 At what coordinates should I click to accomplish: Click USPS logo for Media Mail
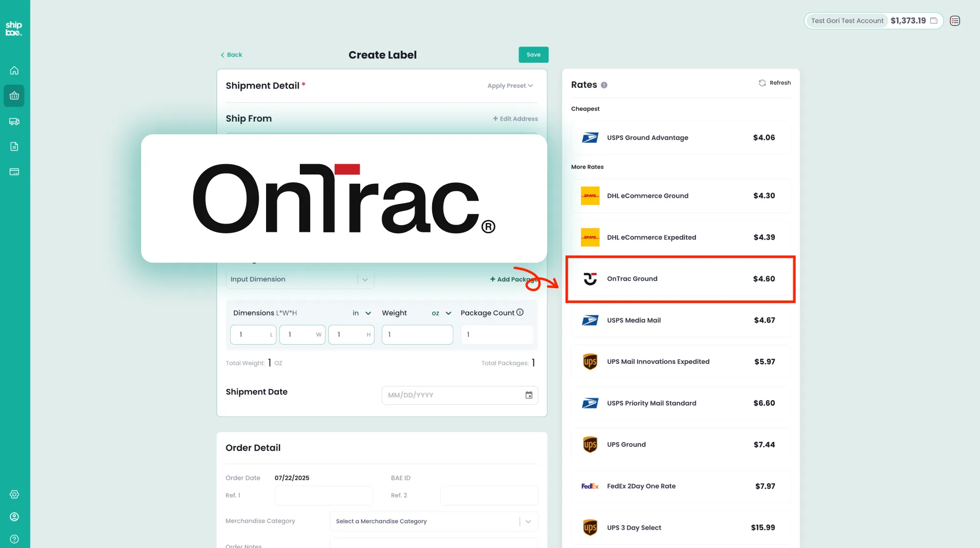point(590,320)
